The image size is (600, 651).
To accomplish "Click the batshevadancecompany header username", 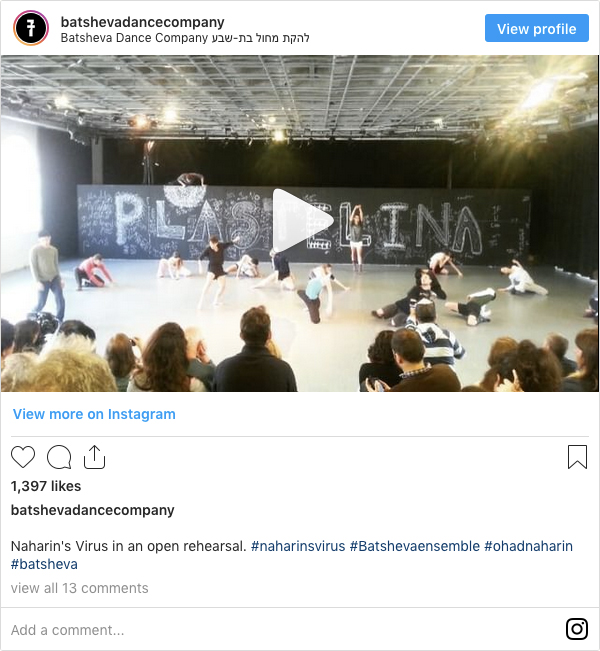I will point(142,22).
